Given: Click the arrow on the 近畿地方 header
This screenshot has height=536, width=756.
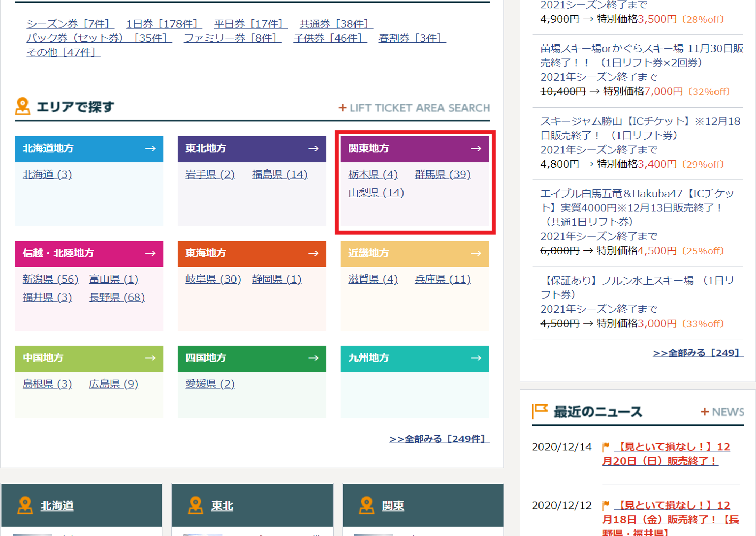Looking at the screenshot, I should point(476,253).
